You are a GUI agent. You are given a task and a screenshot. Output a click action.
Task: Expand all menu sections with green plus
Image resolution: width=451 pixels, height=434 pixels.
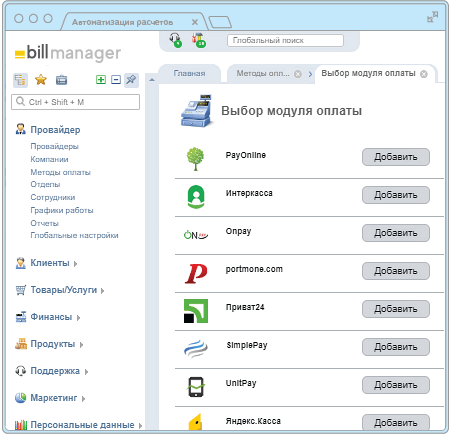pos(101,80)
